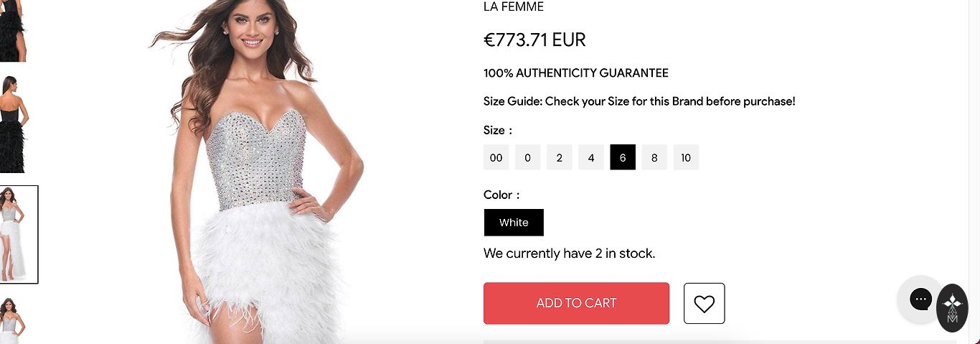Viewport: 980px width, 344px height.
Task: Select the white dress full-length thumbnail
Action: point(18,235)
